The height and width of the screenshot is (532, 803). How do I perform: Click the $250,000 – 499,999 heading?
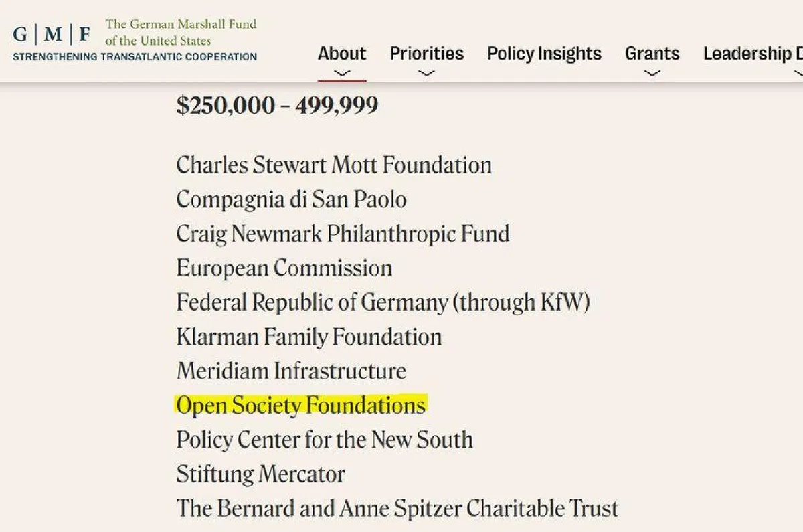(x=277, y=106)
